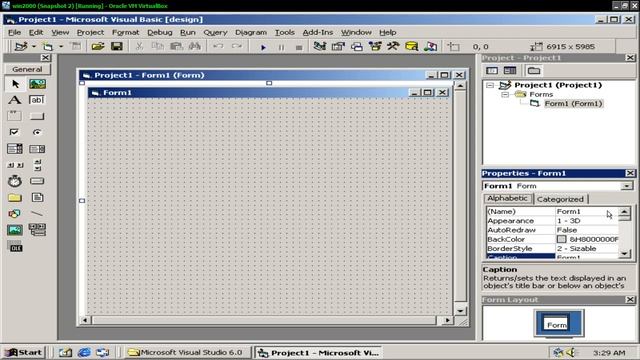The image size is (640, 360).
Task: Select the OptionButton control tool
Action: click(x=37, y=132)
